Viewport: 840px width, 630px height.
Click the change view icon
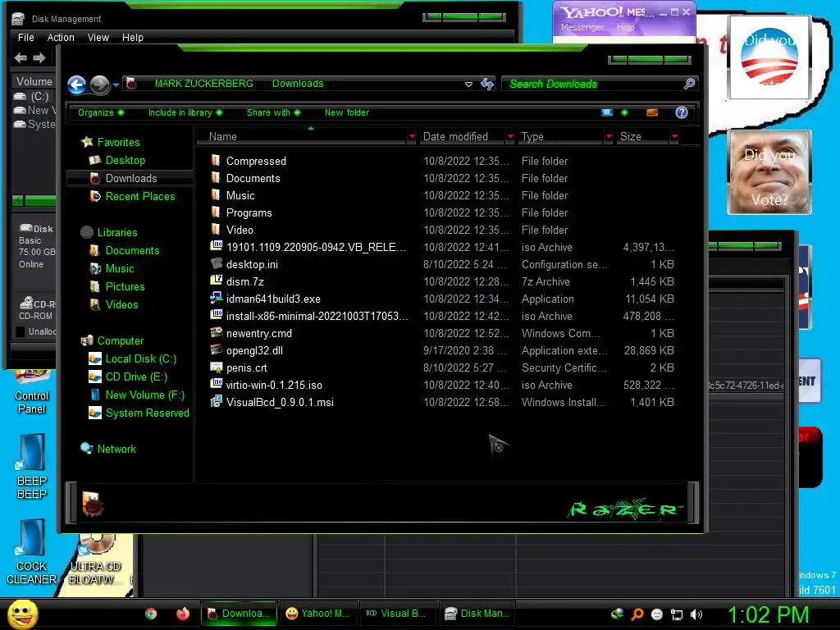(x=607, y=112)
